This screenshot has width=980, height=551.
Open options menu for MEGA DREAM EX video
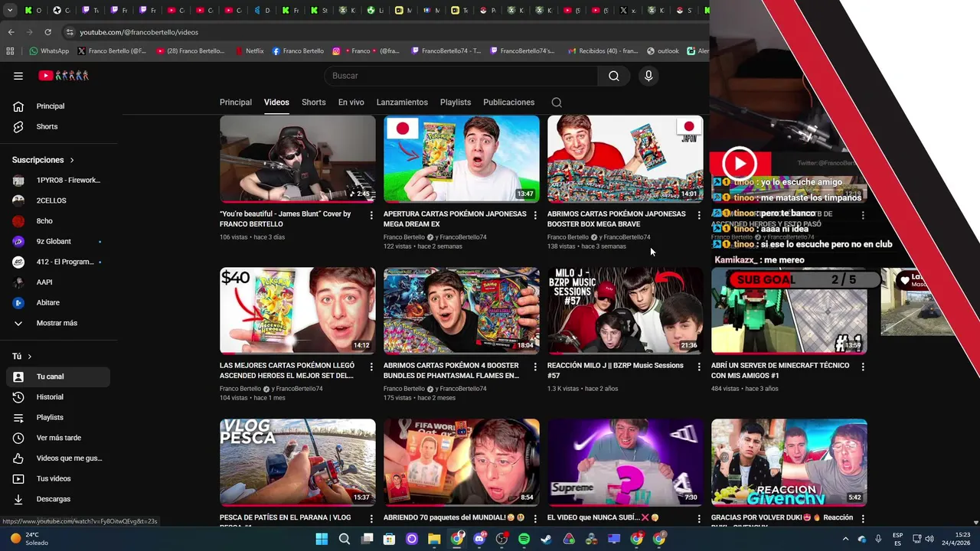535,216
